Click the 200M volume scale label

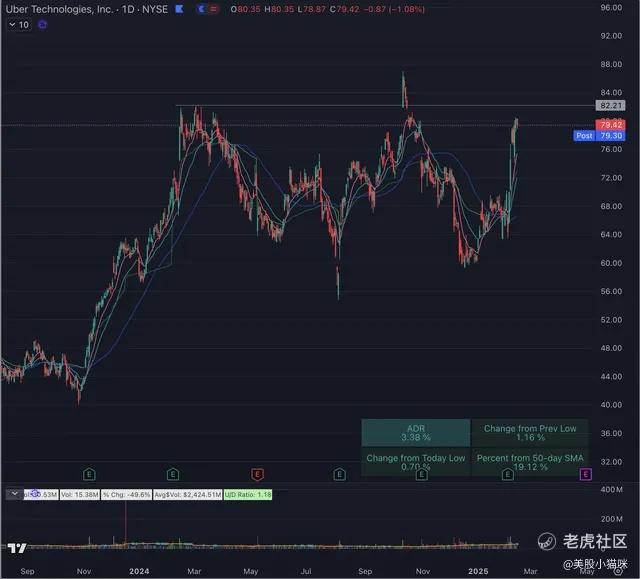pos(611,519)
